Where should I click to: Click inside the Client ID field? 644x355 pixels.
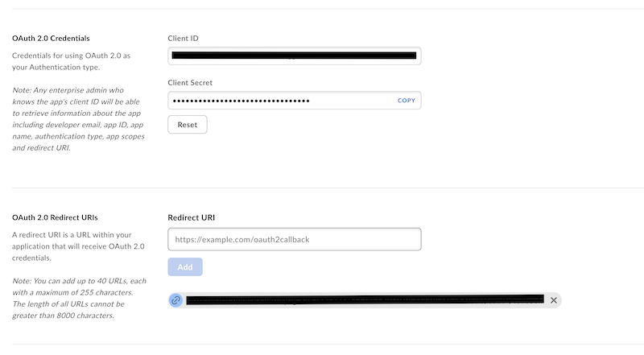294,56
